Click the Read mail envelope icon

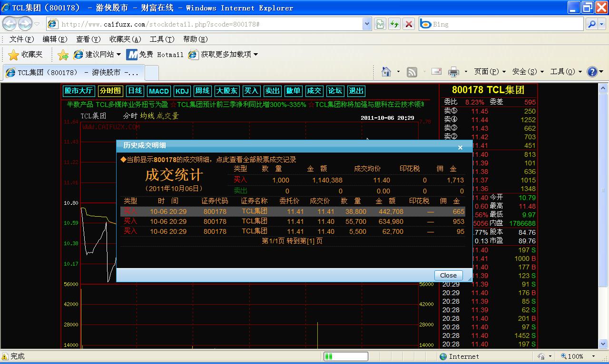click(x=436, y=72)
